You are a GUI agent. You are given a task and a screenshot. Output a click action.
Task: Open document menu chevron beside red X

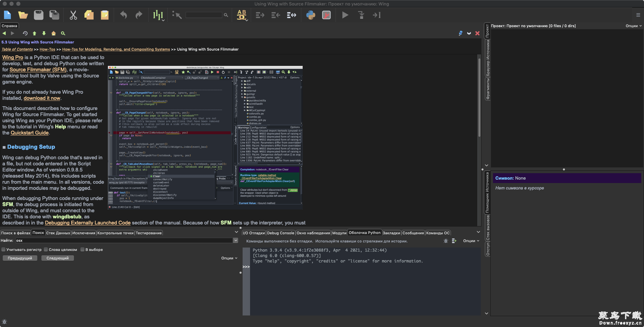click(x=469, y=33)
